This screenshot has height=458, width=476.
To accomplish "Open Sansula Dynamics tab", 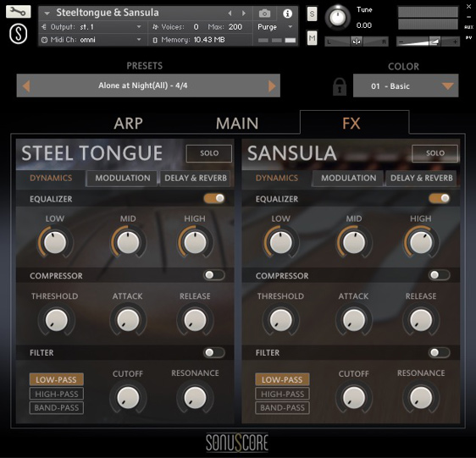I will tap(277, 178).
